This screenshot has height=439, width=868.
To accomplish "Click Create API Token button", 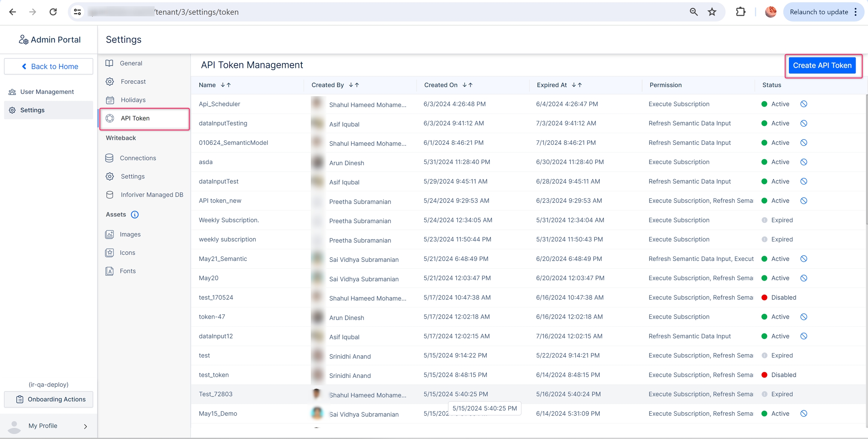I will coord(822,66).
